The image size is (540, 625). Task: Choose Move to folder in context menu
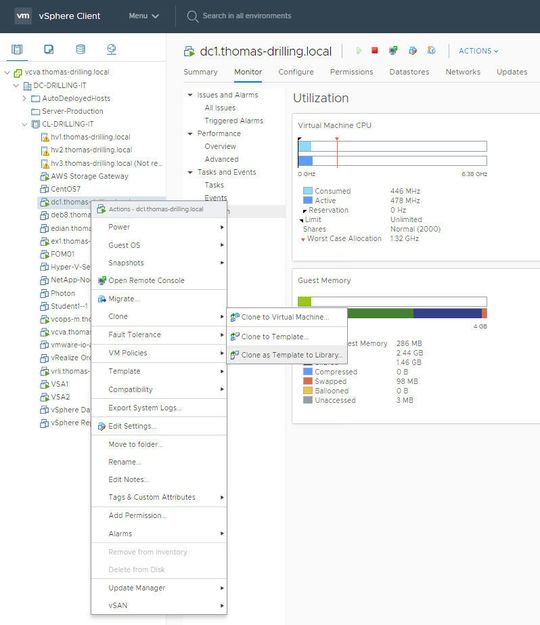point(159,444)
